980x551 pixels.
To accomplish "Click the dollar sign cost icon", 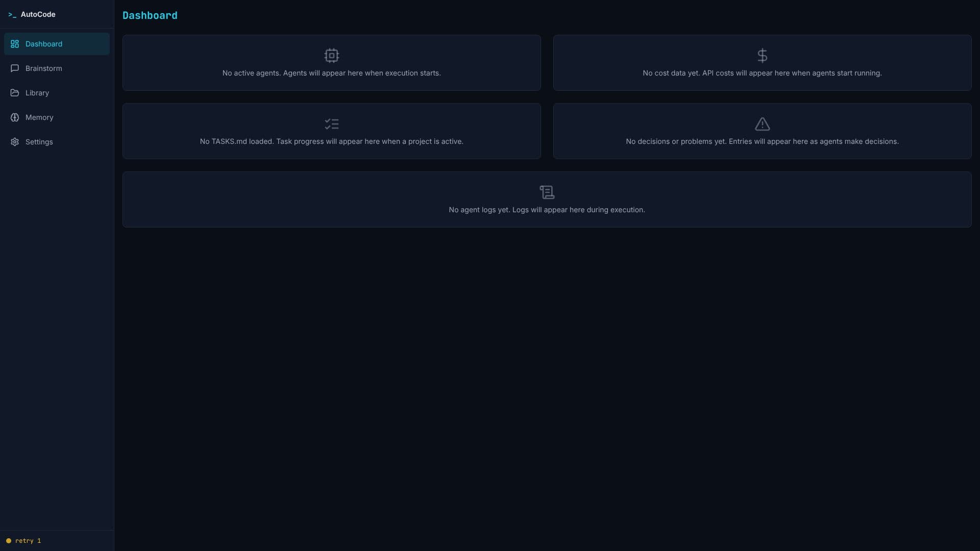I will (x=762, y=56).
